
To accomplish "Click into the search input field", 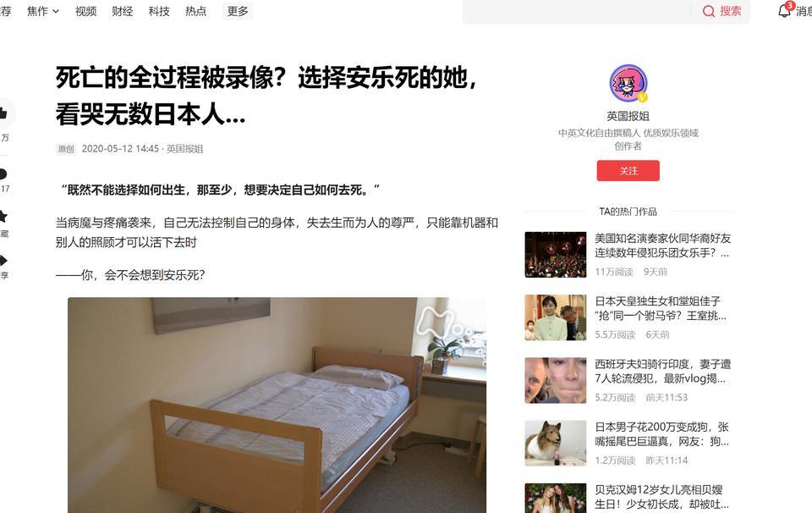I will [x=579, y=11].
